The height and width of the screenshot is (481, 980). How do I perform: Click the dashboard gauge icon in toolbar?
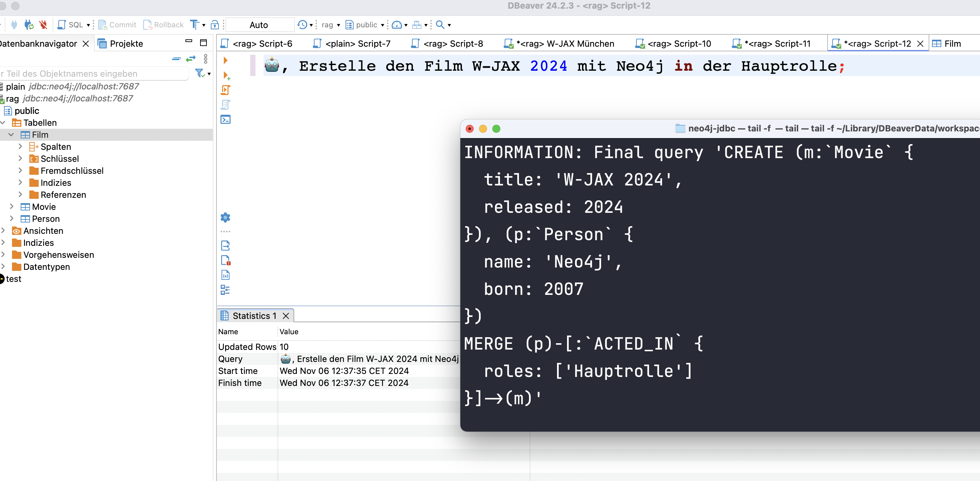click(397, 25)
